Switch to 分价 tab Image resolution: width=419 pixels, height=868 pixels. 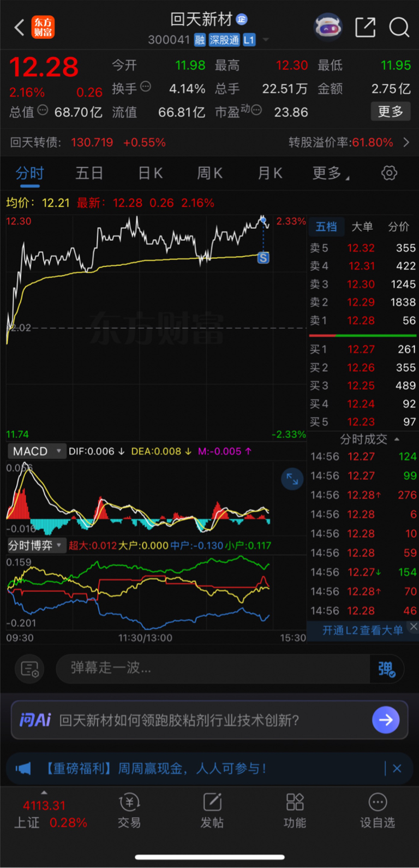(398, 227)
